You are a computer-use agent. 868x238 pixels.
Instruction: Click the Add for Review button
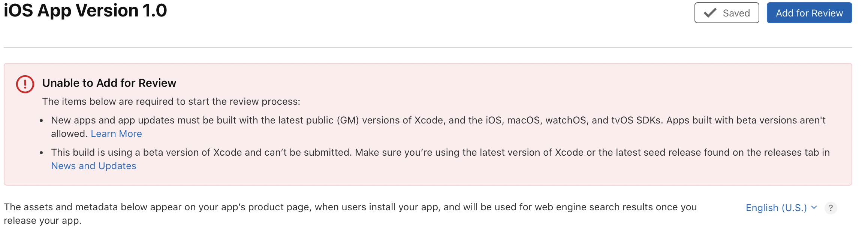pos(809,13)
